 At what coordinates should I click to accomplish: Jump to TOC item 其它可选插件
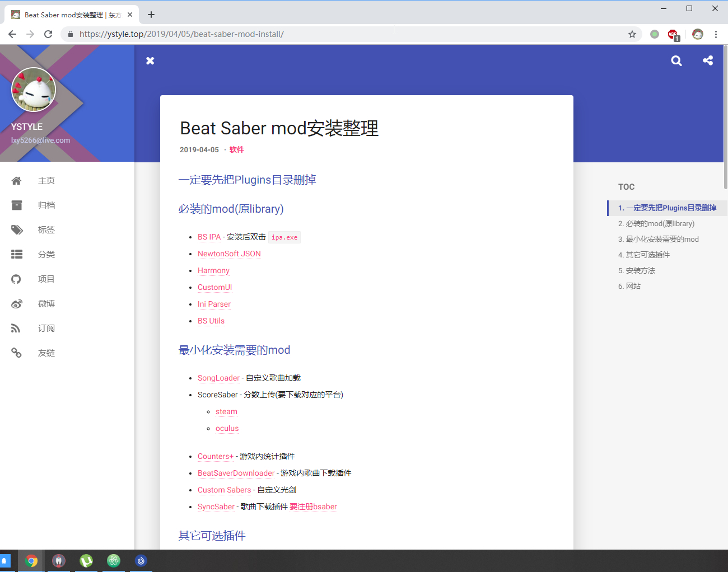644,255
